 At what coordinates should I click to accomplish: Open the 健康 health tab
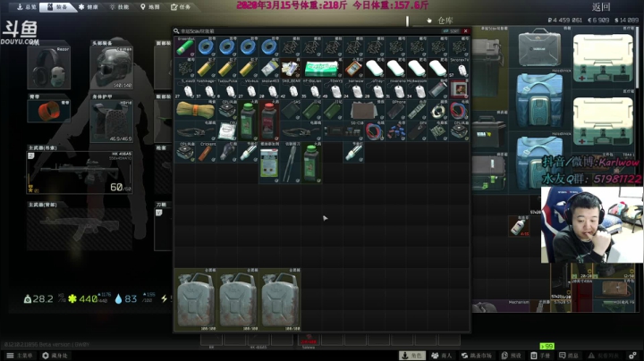point(88,7)
